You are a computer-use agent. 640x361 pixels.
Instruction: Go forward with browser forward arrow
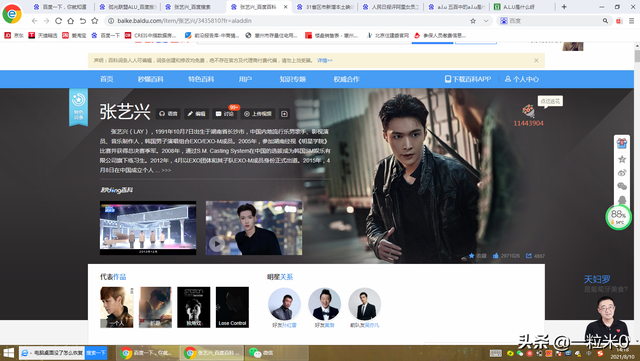point(46,21)
